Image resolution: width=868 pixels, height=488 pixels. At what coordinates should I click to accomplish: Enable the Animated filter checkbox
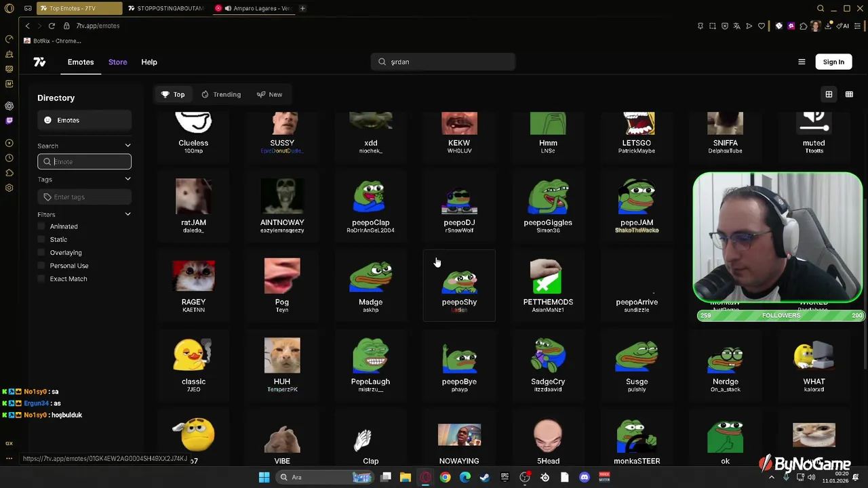pos(41,226)
